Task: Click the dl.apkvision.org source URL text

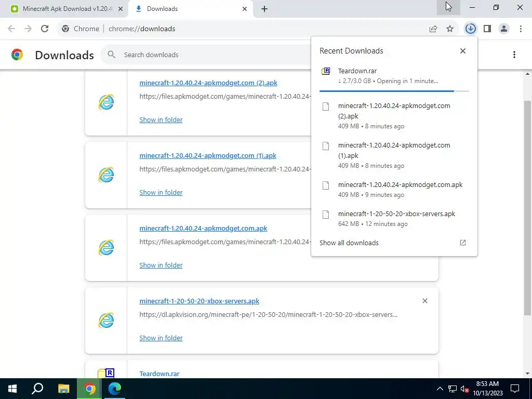Action: pyautogui.click(x=268, y=314)
